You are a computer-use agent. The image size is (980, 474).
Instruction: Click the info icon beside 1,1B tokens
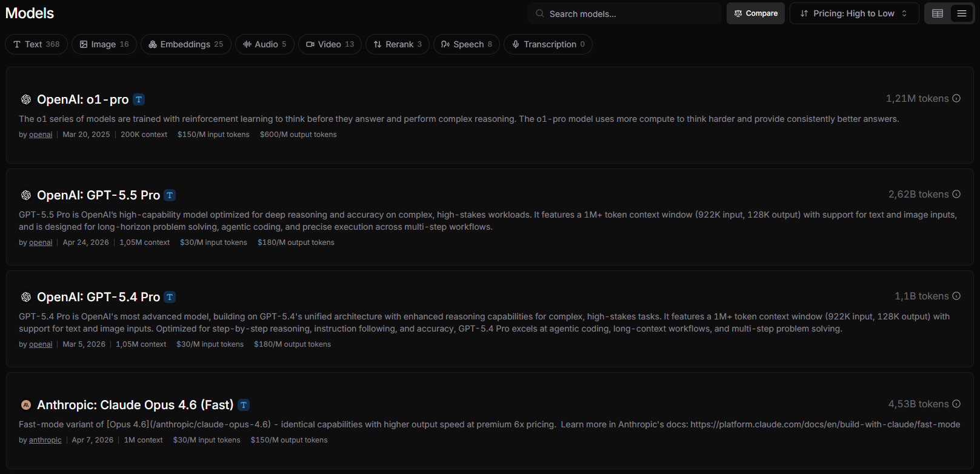(956, 296)
